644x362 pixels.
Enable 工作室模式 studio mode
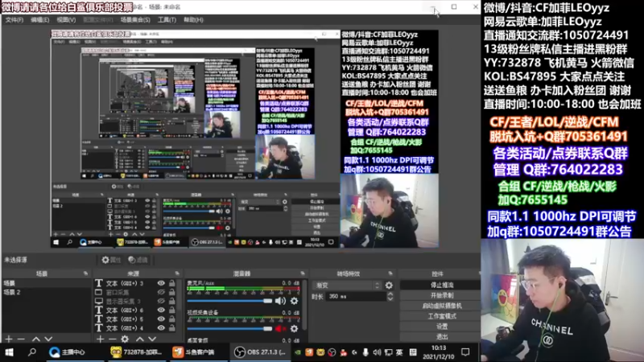click(441, 316)
